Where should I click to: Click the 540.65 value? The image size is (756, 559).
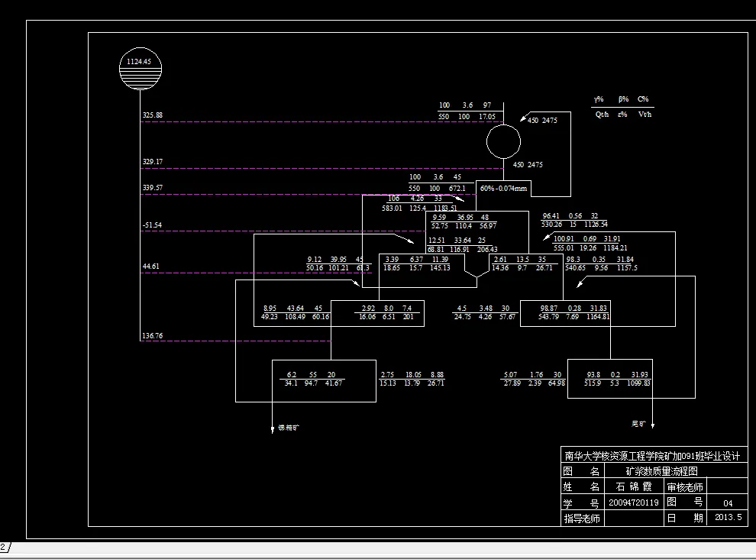coord(575,268)
